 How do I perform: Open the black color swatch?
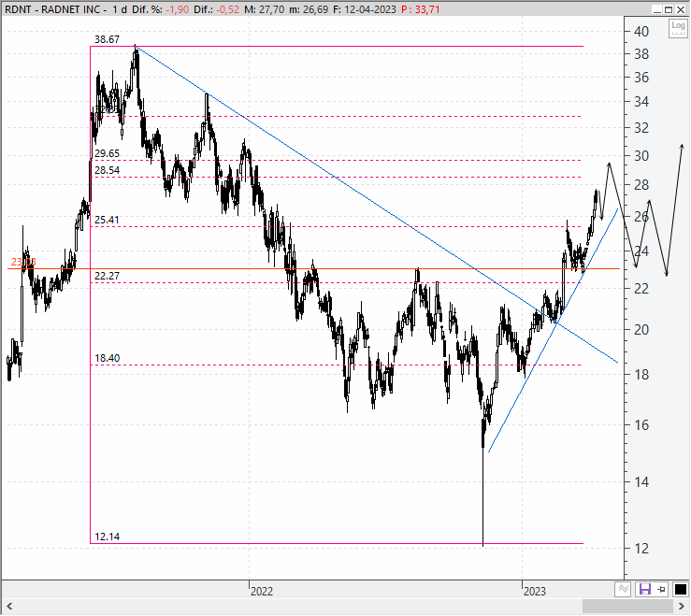click(680, 589)
